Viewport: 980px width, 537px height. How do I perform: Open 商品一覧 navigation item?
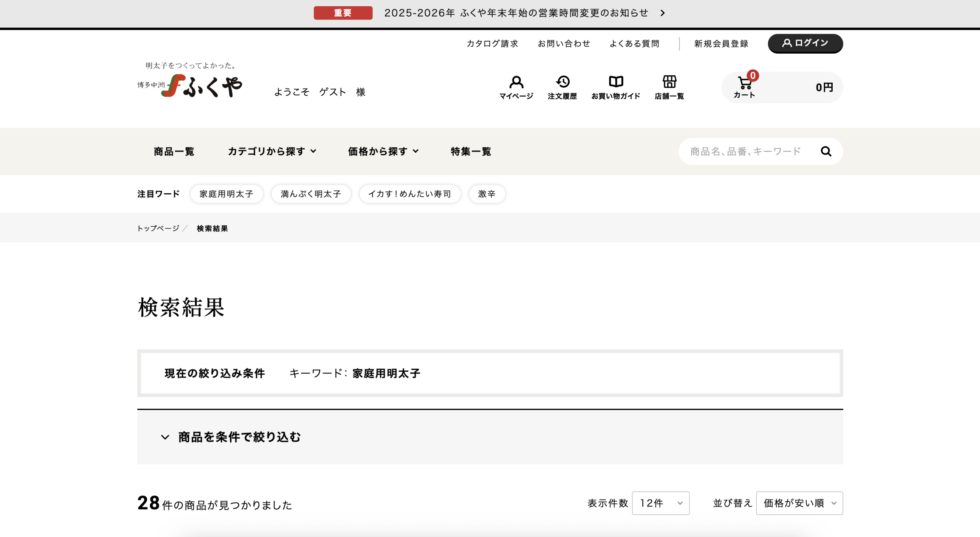[174, 152]
